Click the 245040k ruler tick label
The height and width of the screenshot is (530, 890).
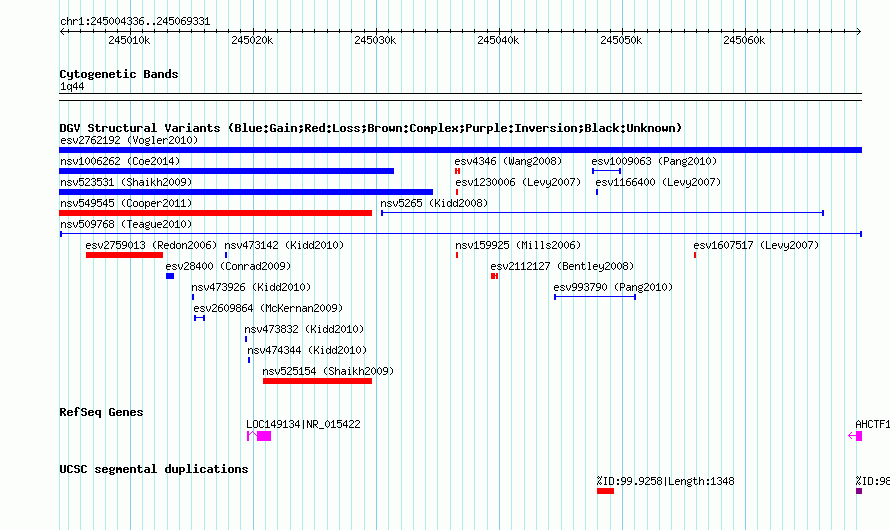(x=498, y=41)
